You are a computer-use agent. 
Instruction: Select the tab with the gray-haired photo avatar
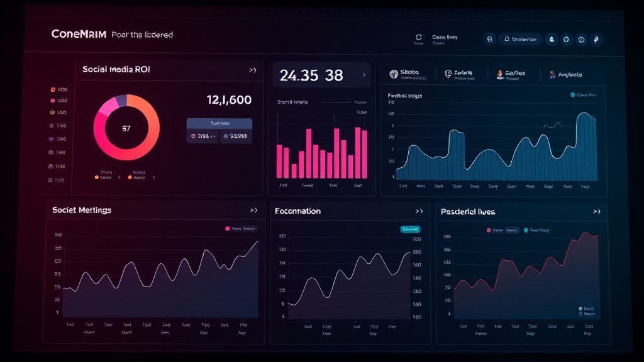click(x=409, y=74)
